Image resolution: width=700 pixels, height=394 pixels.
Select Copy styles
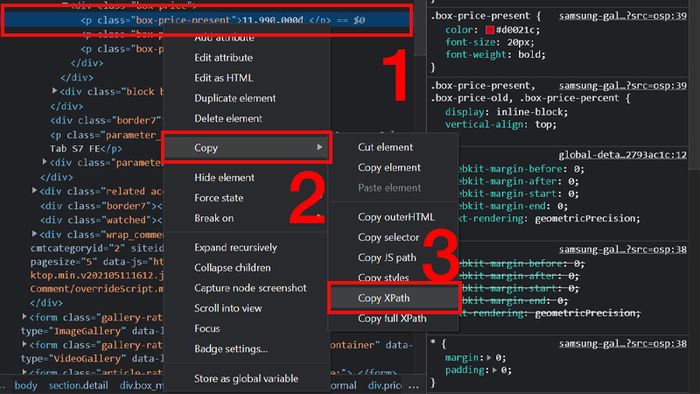tap(383, 278)
